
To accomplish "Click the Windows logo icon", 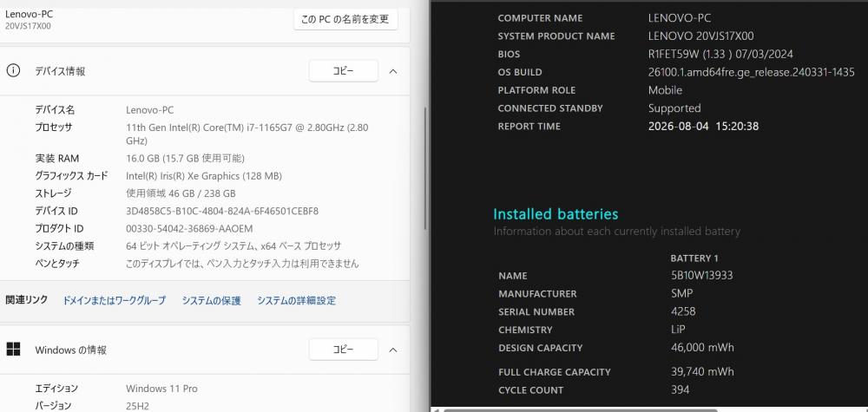I will coord(13,349).
